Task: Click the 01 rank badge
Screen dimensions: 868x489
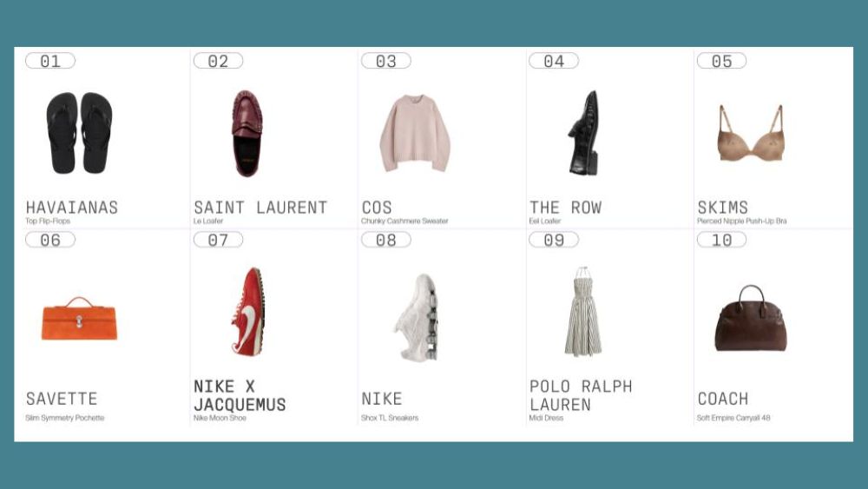Action: (x=50, y=61)
